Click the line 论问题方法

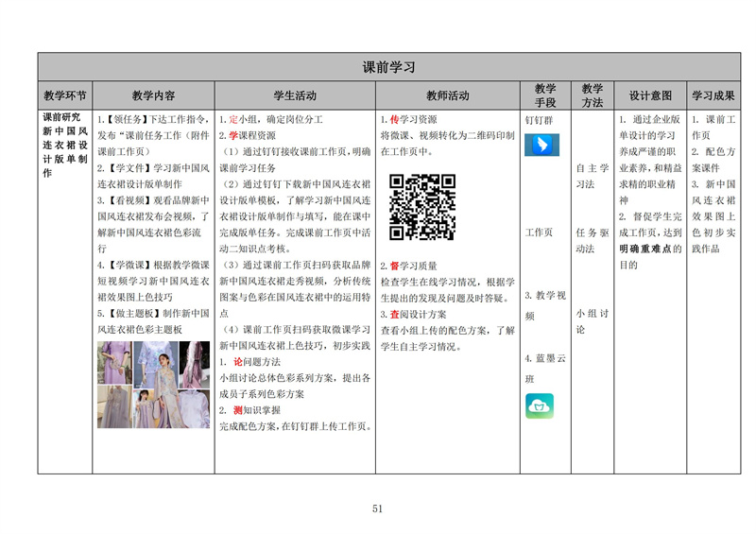249,362
